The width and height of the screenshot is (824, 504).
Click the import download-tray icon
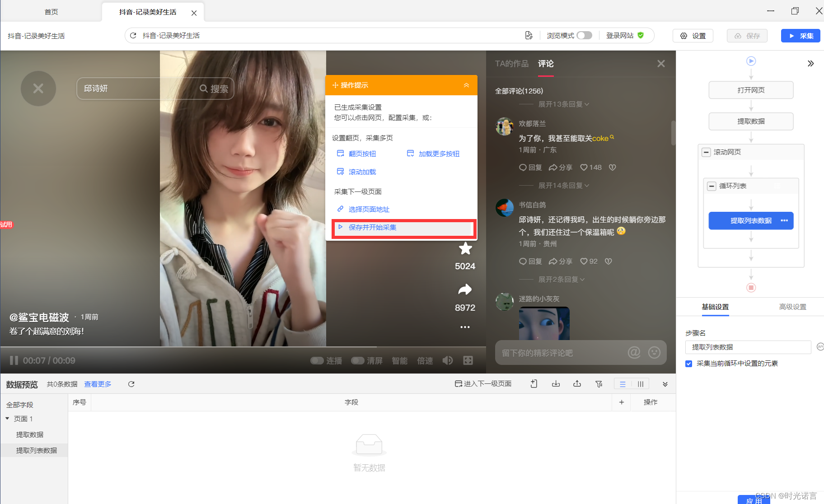click(556, 384)
